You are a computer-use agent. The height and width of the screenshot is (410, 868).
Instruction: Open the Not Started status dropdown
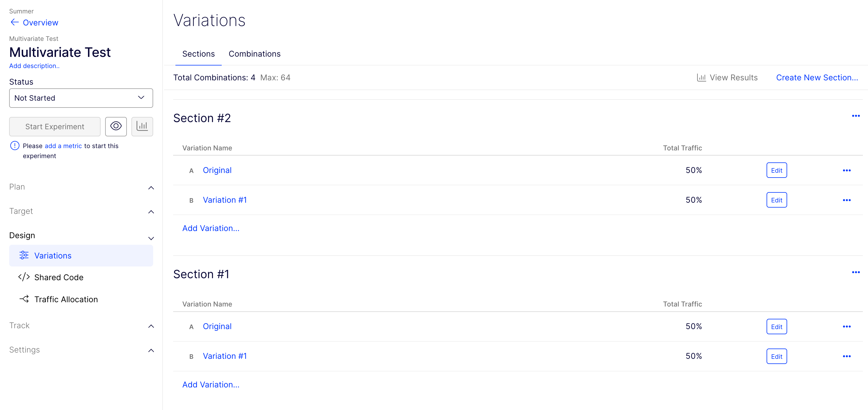81,98
